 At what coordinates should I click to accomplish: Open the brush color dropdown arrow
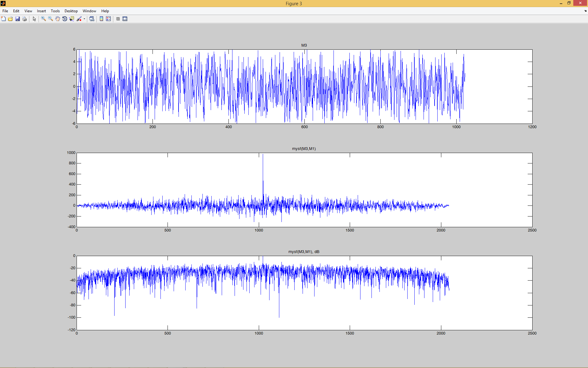tap(84, 19)
